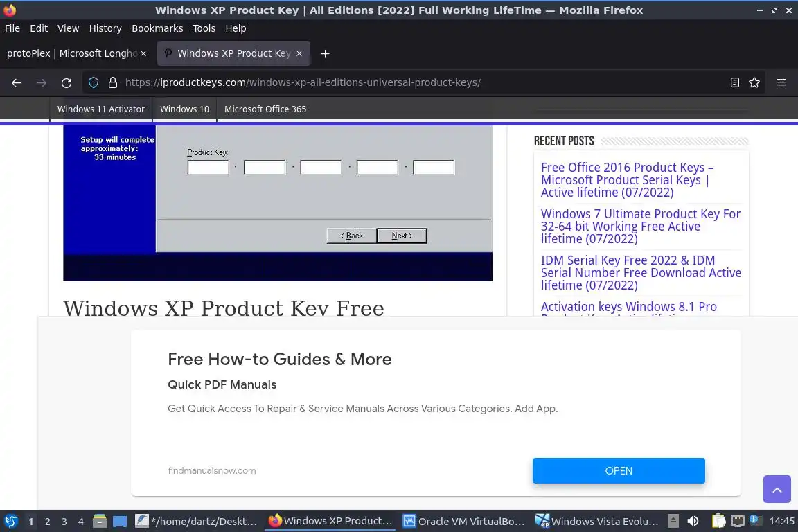Image resolution: width=798 pixels, height=532 pixels.
Task: Click the Free How-to Guides & More headline
Action: pyautogui.click(x=279, y=359)
